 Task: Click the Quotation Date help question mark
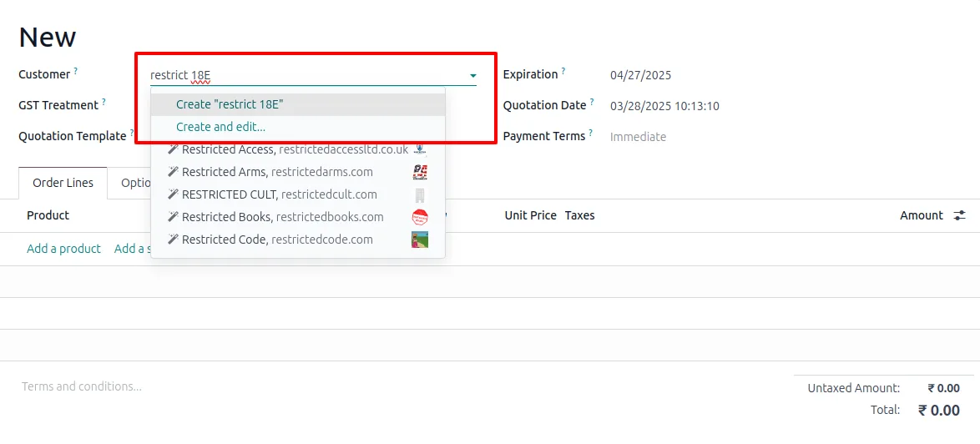[x=592, y=102]
